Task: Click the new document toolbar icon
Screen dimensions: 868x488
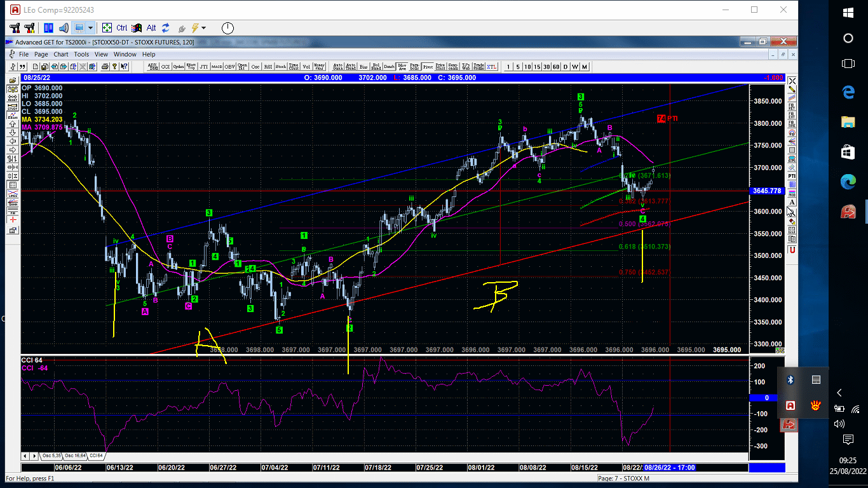Action: tap(36, 66)
